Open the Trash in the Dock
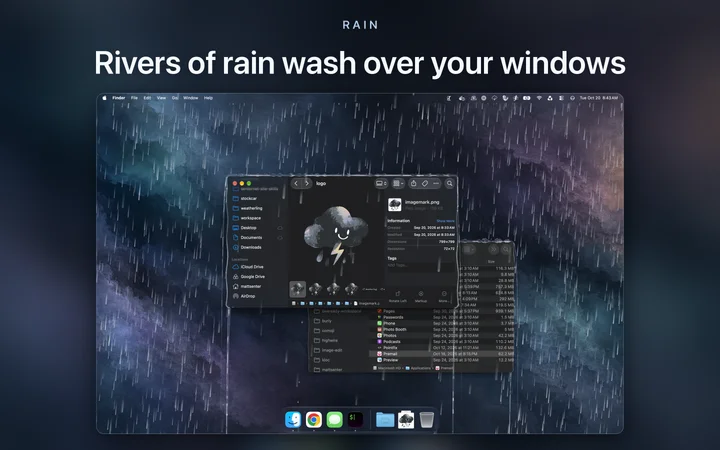 [x=427, y=419]
